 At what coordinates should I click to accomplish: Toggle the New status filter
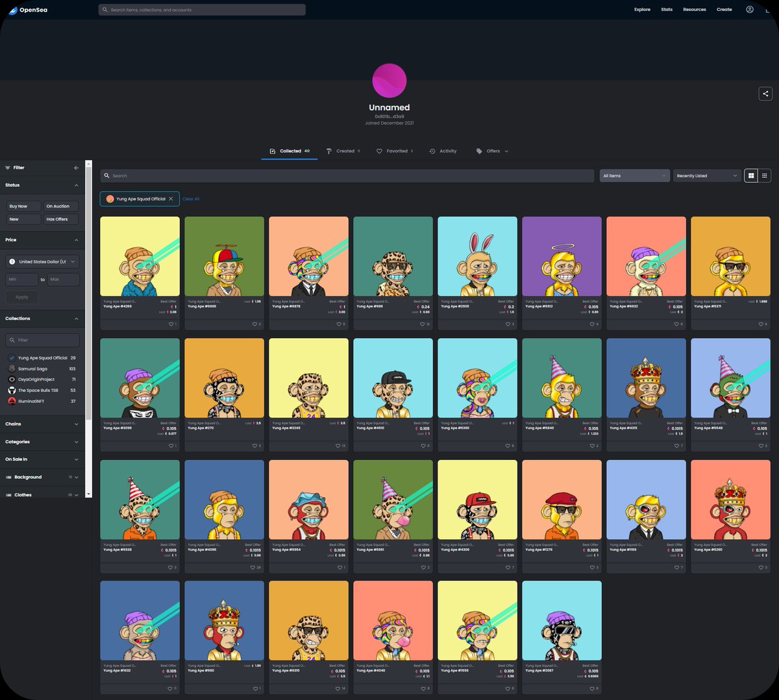pos(23,219)
